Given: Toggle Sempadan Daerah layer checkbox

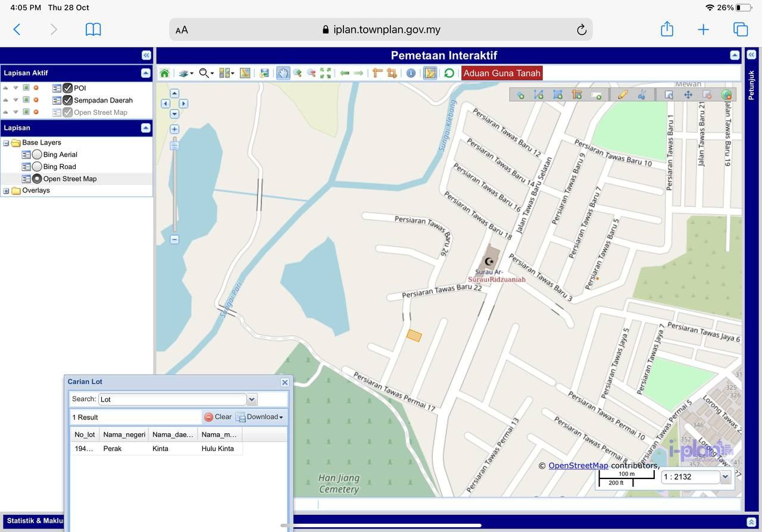Looking at the screenshot, I should pos(68,100).
